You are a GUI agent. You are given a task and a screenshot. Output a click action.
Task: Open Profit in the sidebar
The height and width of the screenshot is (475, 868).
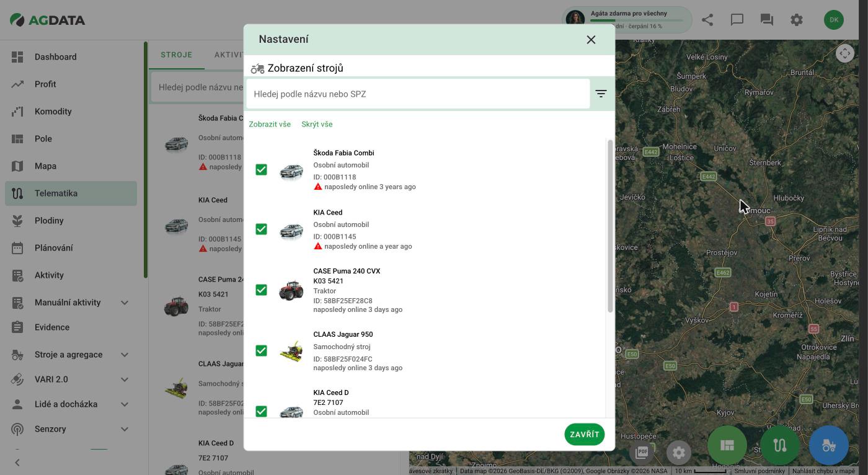tap(71, 84)
